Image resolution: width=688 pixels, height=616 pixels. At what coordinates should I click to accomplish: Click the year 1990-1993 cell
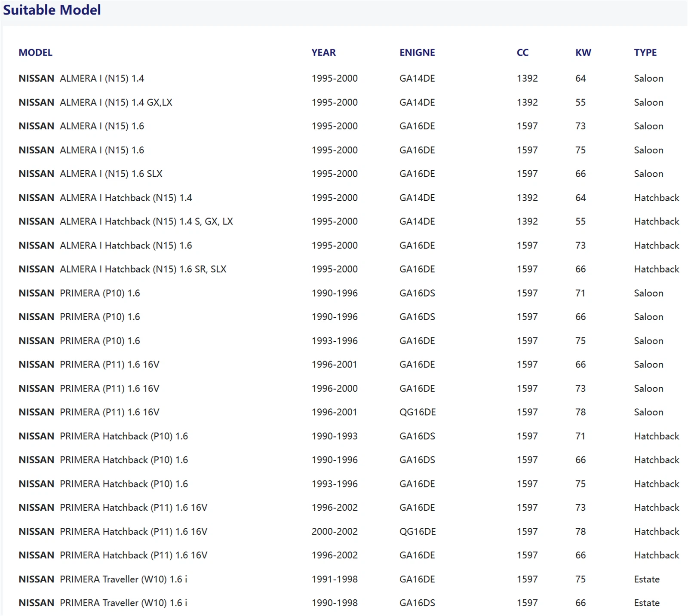pos(335,436)
